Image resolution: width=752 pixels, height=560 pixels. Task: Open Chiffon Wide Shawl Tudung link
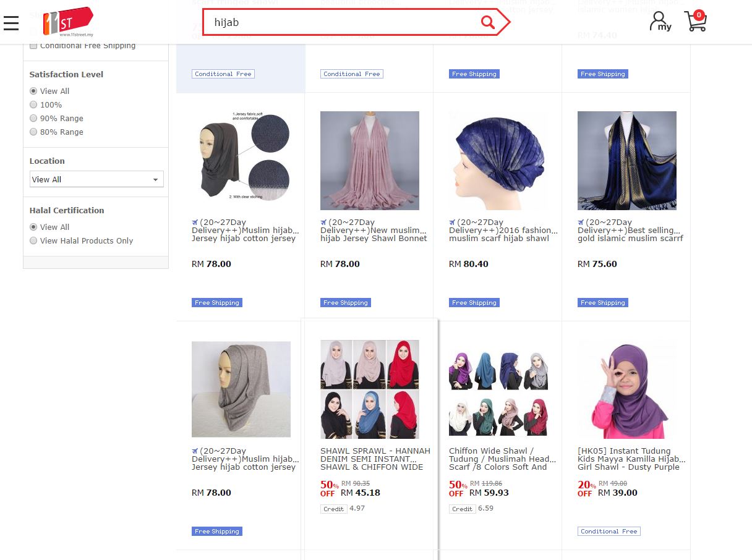click(502, 459)
